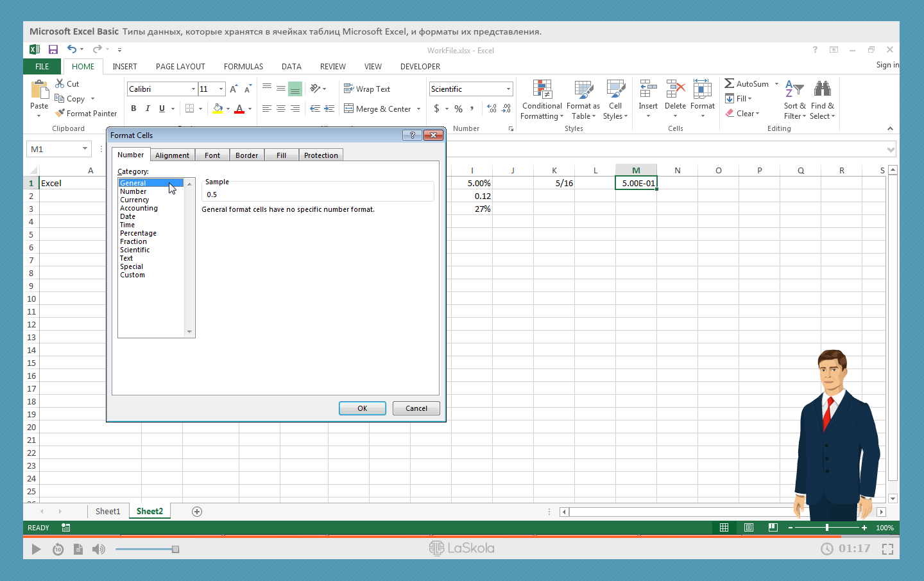This screenshot has width=924, height=581.
Task: Click the Conditional Formatting icon
Action: 542,90
